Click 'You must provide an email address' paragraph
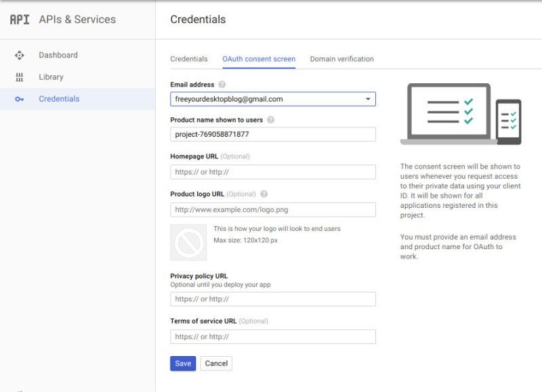This screenshot has height=392, width=542. [458, 246]
